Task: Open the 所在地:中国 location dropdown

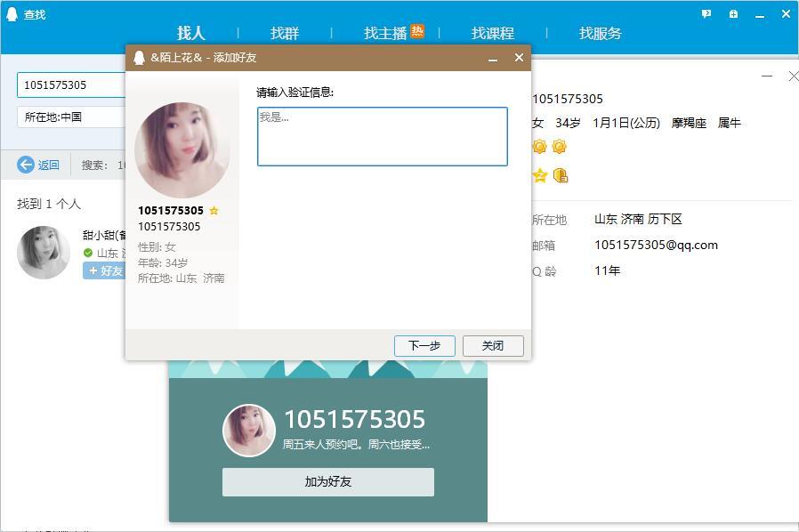Action: (x=71, y=117)
